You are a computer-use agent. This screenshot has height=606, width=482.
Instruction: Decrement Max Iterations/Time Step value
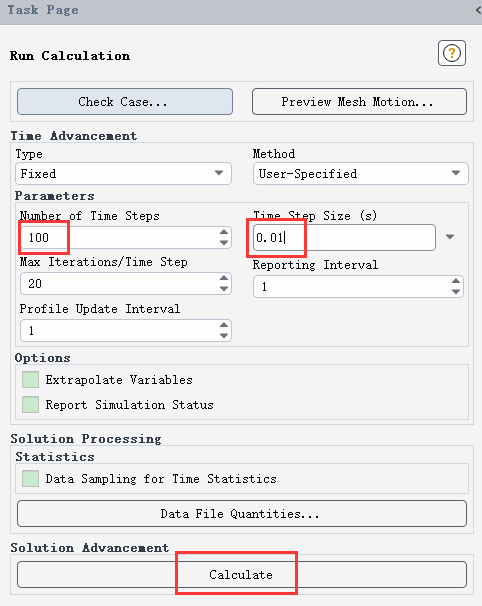(x=223, y=289)
